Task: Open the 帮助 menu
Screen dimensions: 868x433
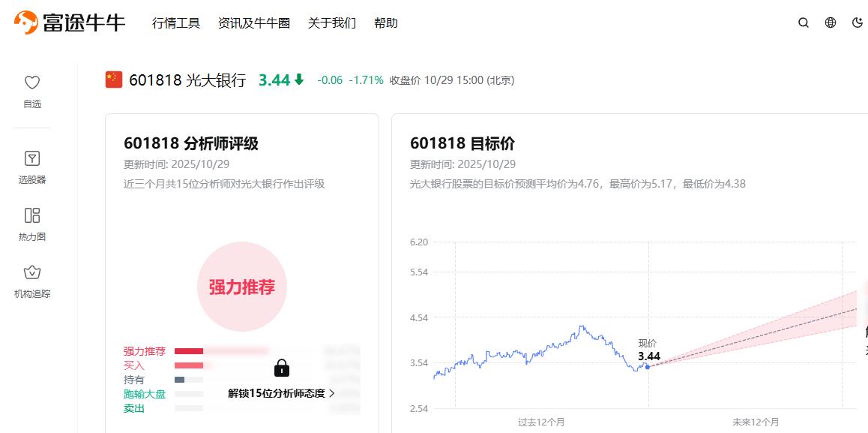Action: tap(386, 23)
